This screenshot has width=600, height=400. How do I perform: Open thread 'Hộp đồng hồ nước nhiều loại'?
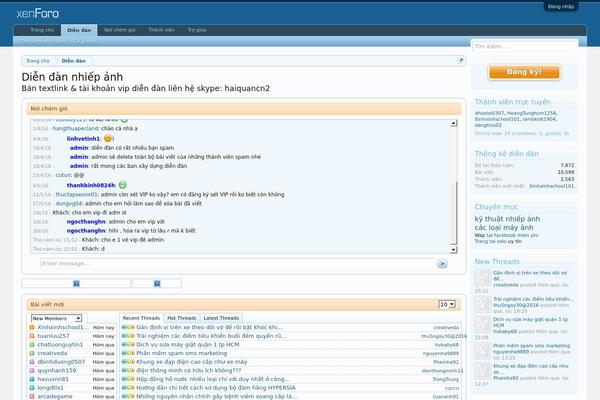(x=212, y=379)
